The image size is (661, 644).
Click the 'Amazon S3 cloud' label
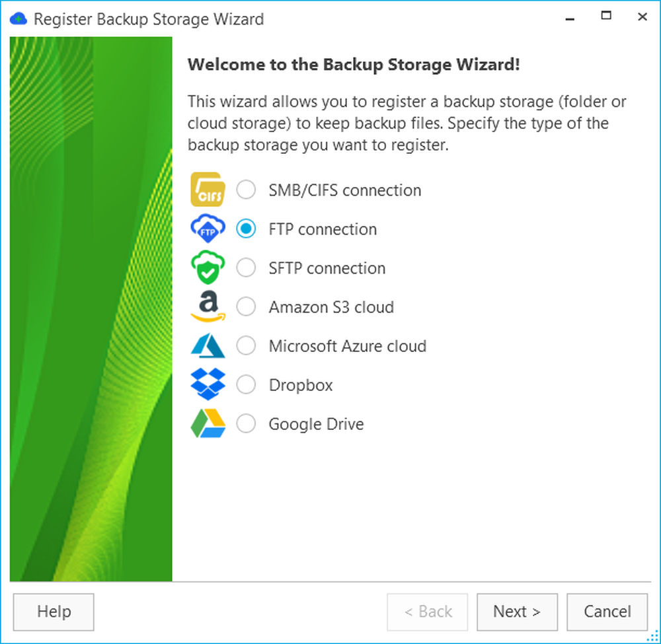pos(331,307)
